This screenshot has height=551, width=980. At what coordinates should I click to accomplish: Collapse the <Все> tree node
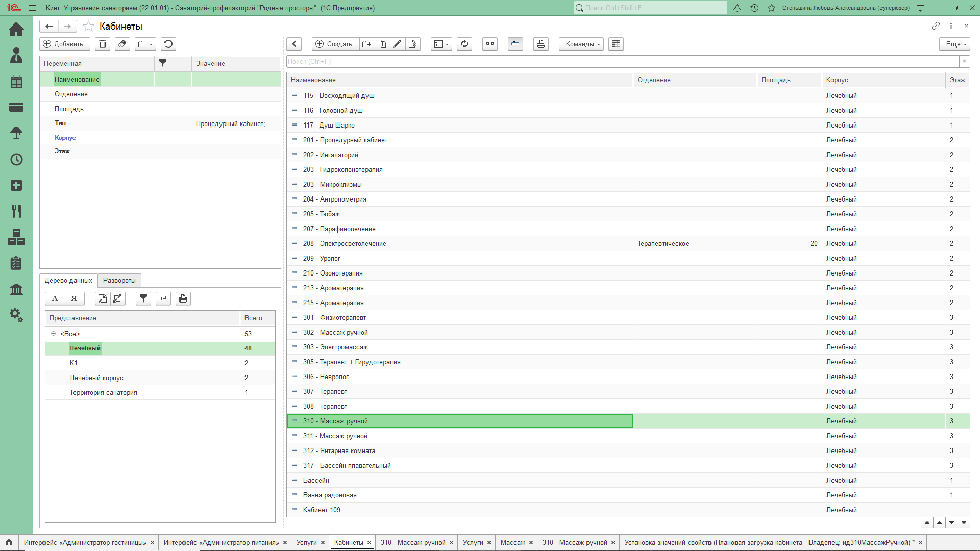point(53,334)
